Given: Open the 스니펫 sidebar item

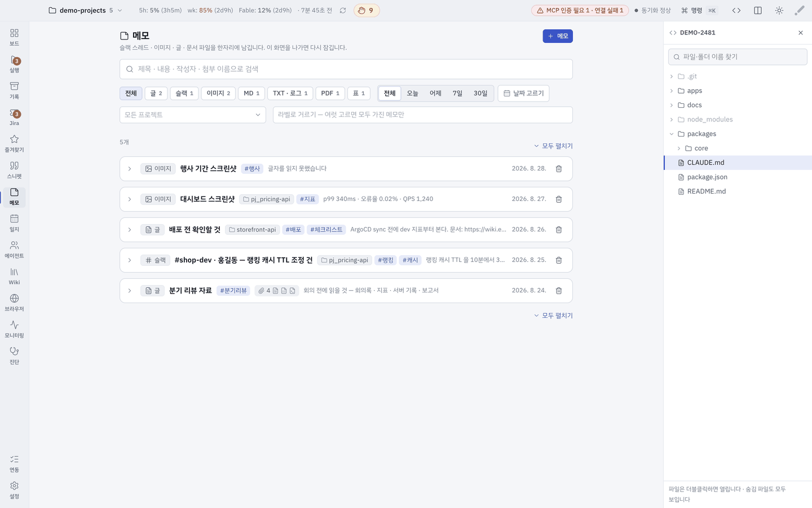Looking at the screenshot, I should pos(14,170).
